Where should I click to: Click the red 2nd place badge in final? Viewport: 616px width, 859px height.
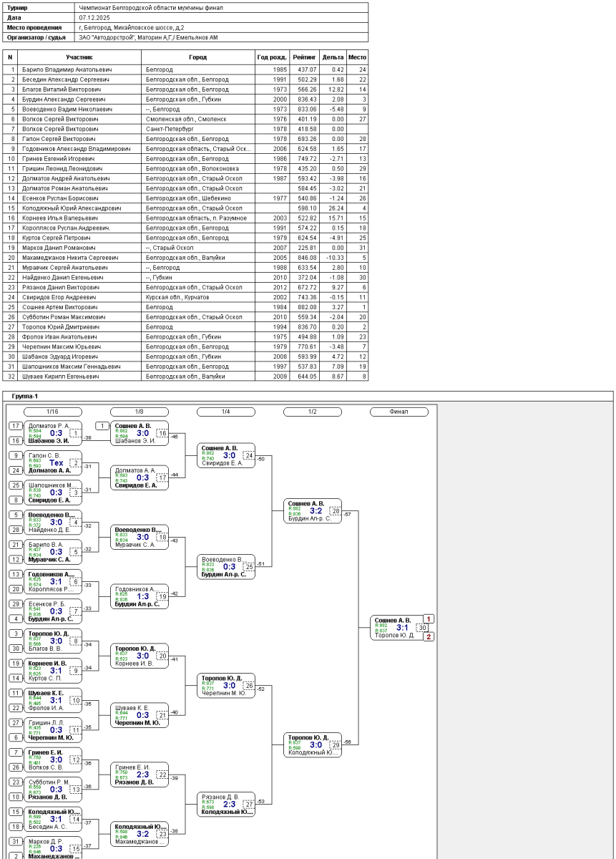429,636
